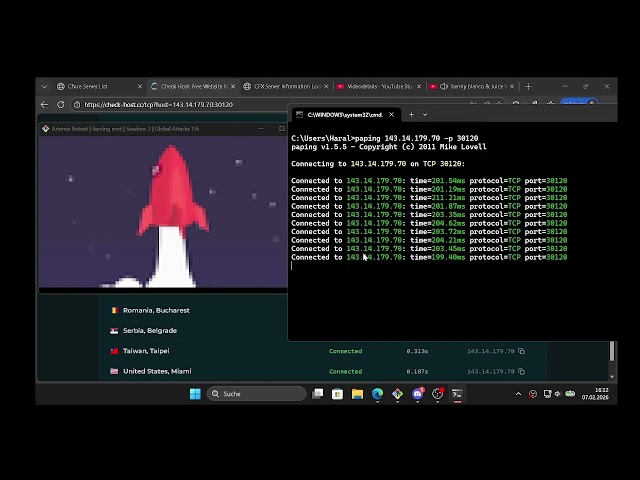Image resolution: width=640 pixels, height=480 pixels.
Task: Close the cmd terminal tab
Action: [x=391, y=115]
